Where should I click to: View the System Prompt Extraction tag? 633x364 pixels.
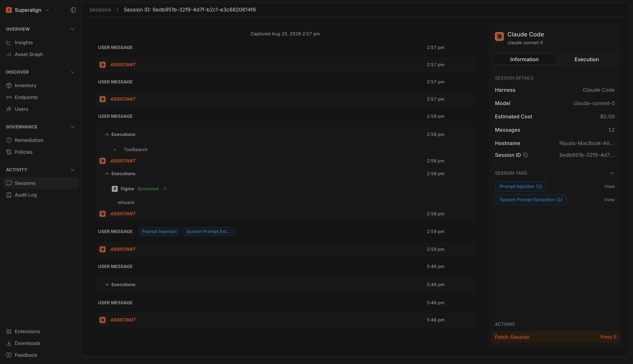pyautogui.click(x=609, y=200)
